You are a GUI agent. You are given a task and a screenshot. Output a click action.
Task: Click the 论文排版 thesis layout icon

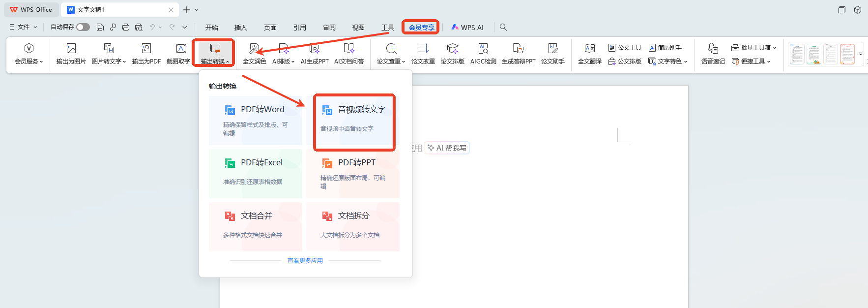pyautogui.click(x=453, y=48)
